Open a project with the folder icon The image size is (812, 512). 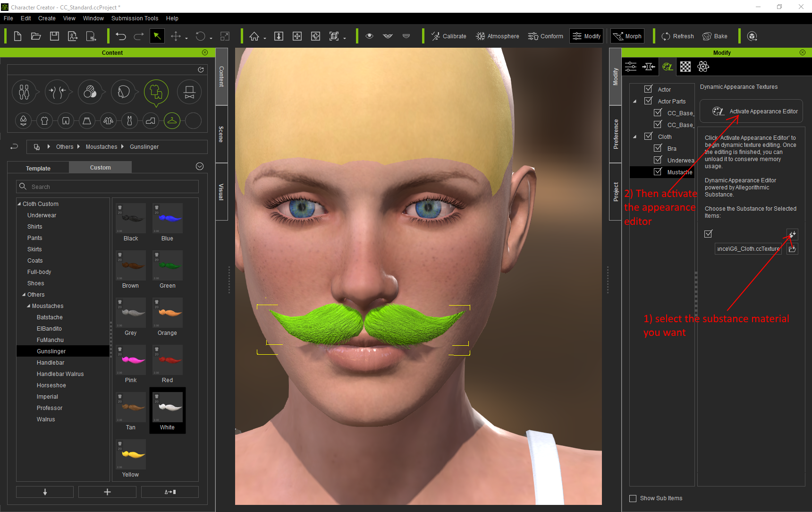[x=36, y=36]
